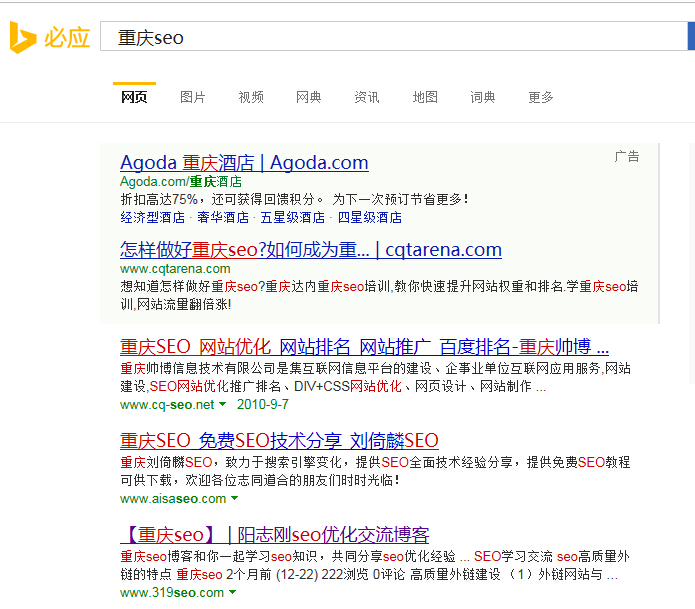The image size is (695, 609).
Task: Click www.aisaseo.com URL text
Action: pyautogui.click(x=173, y=499)
